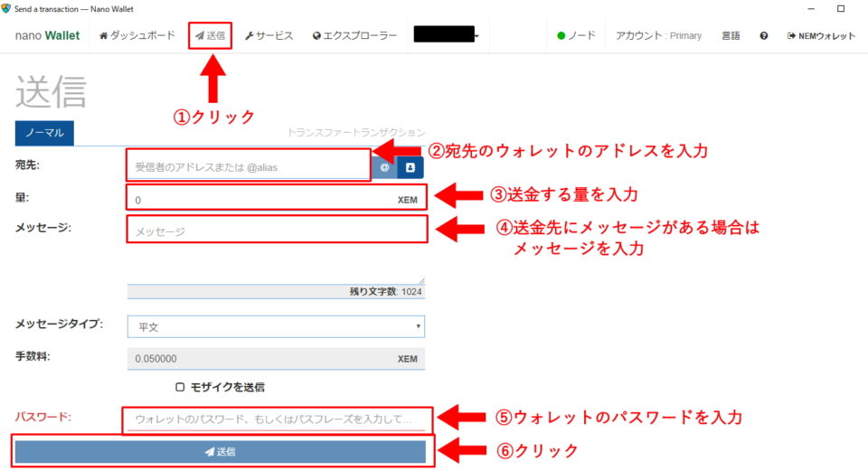Minimize the Nano Wallet window
The image size is (868, 471).
pos(811,8)
